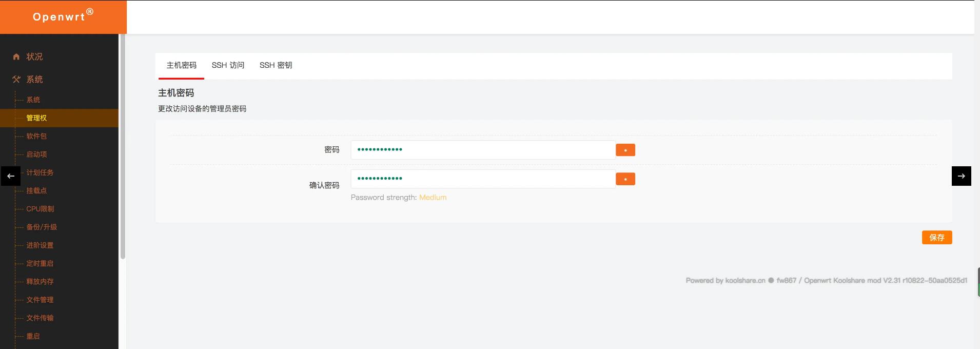Image resolution: width=980 pixels, height=349 pixels.
Task: Reveal the 确认密码 field with asterisk button
Action: coord(625,179)
